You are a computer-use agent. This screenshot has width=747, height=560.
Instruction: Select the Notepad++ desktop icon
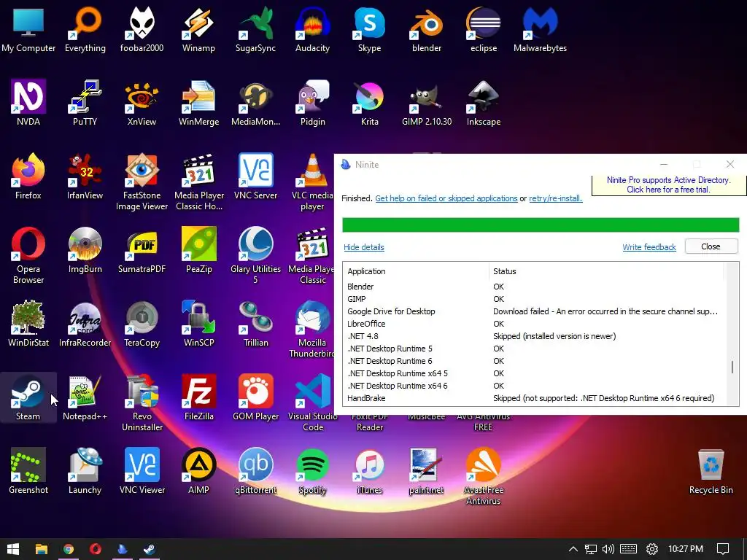[x=85, y=397]
